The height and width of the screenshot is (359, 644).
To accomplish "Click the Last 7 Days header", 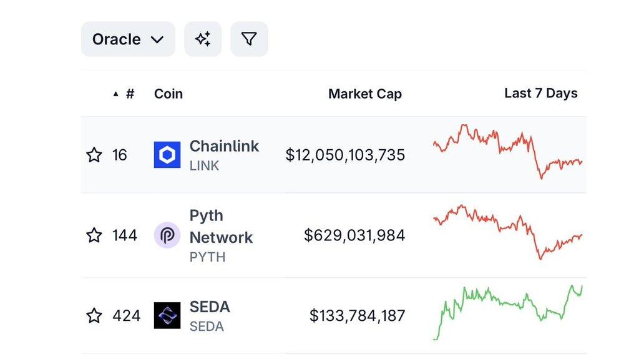I will (x=540, y=94).
